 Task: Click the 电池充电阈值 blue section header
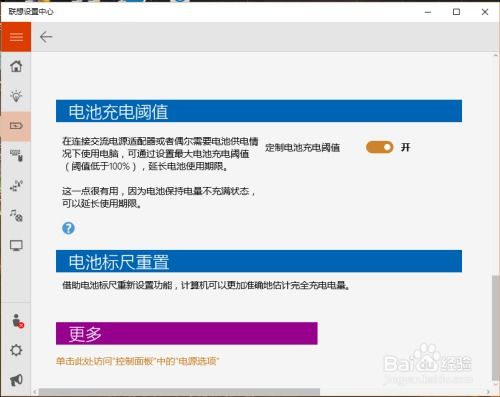click(259, 111)
